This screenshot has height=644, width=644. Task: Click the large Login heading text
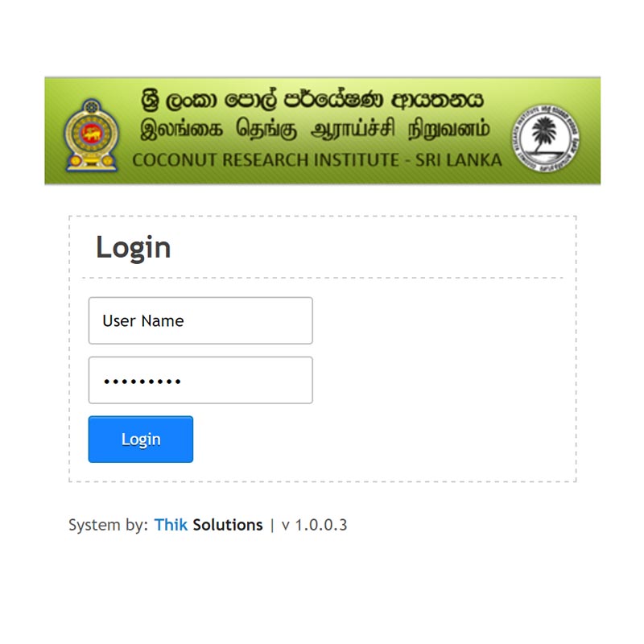pyautogui.click(x=134, y=248)
